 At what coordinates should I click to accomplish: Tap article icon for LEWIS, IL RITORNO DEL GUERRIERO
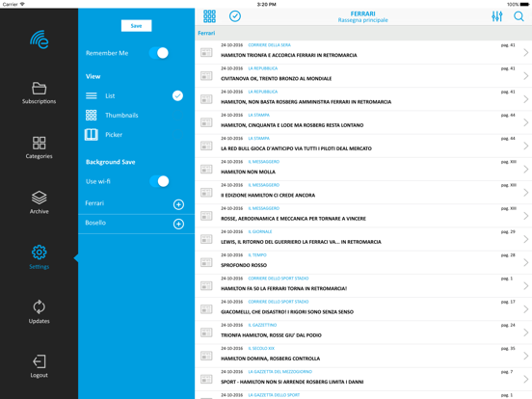click(206, 239)
